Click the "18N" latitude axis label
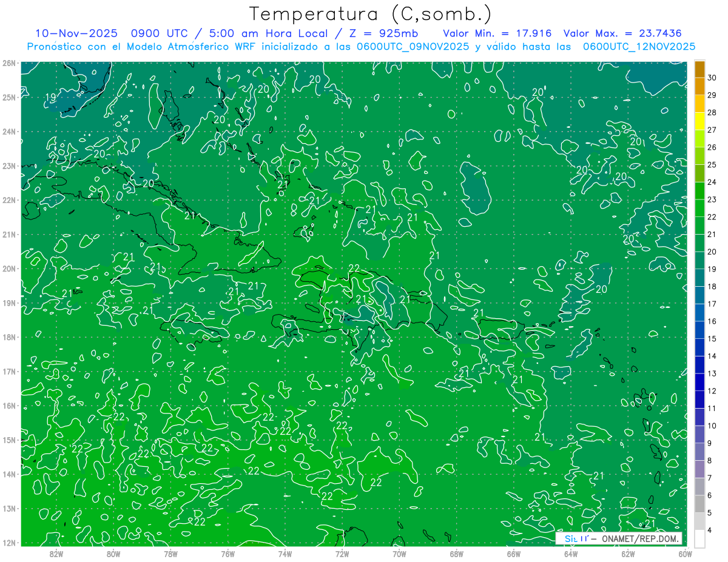Image resolution: width=728 pixels, height=562 pixels. tap(8, 337)
